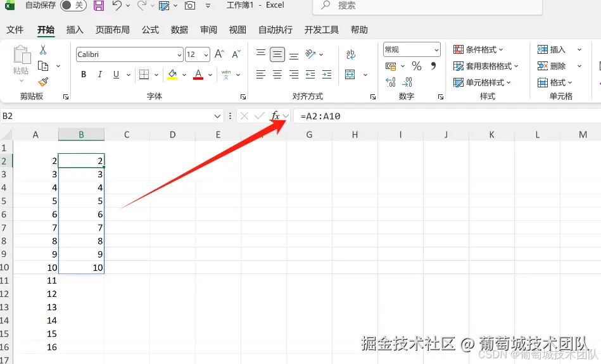Toggle bold formatting
The height and width of the screenshot is (364, 601).
(84, 74)
